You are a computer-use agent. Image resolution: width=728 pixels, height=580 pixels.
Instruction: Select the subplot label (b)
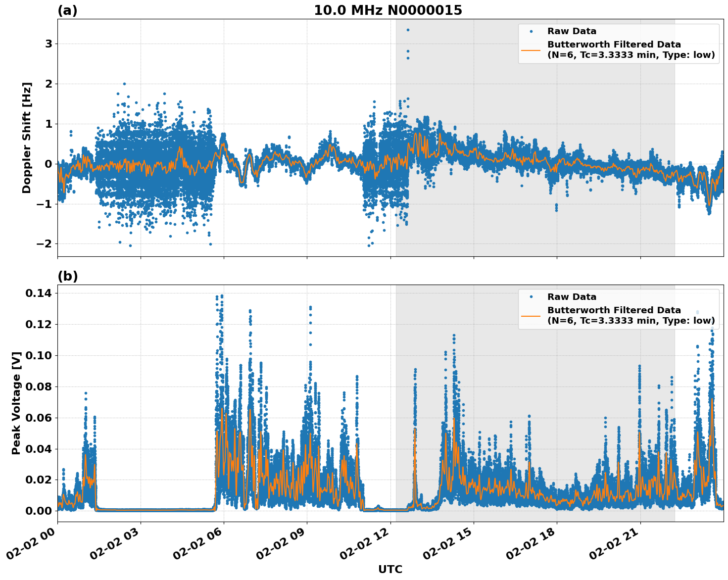[x=68, y=276]
